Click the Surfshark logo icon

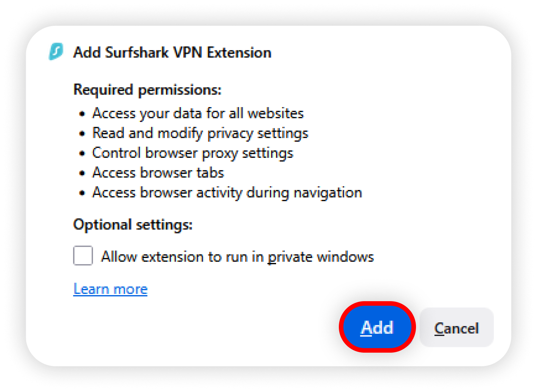click(56, 52)
